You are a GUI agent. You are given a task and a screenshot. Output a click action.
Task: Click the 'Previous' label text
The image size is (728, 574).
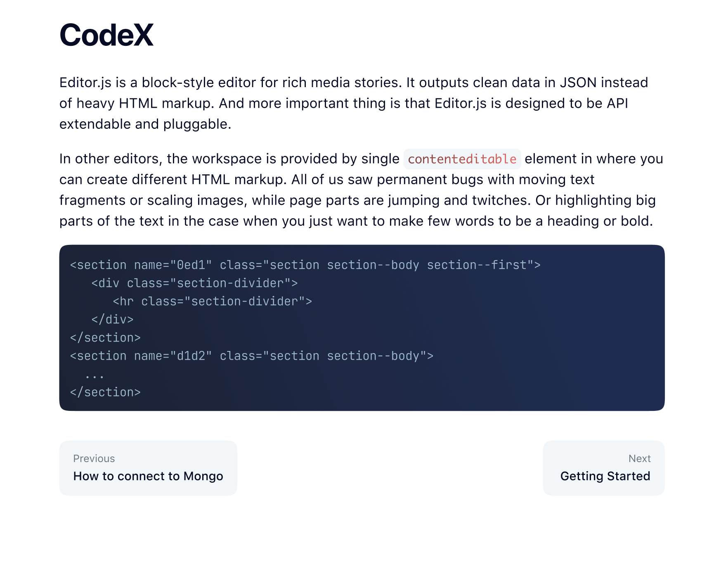(x=94, y=458)
